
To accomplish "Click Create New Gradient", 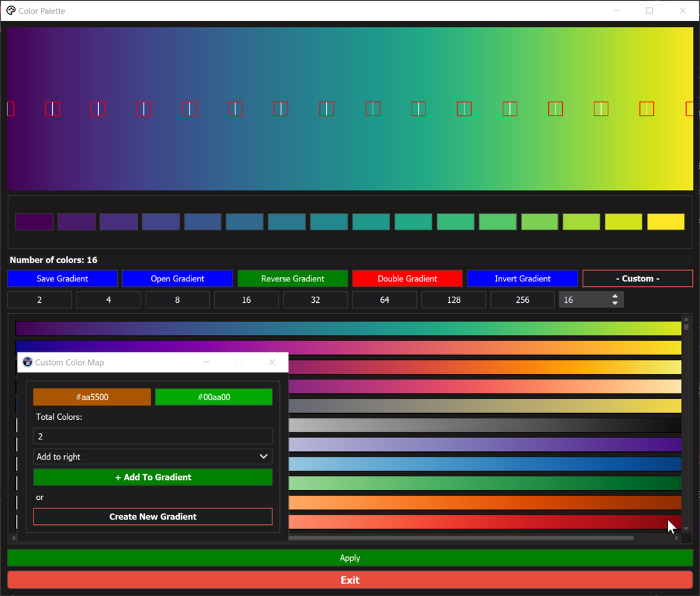I will (x=153, y=517).
